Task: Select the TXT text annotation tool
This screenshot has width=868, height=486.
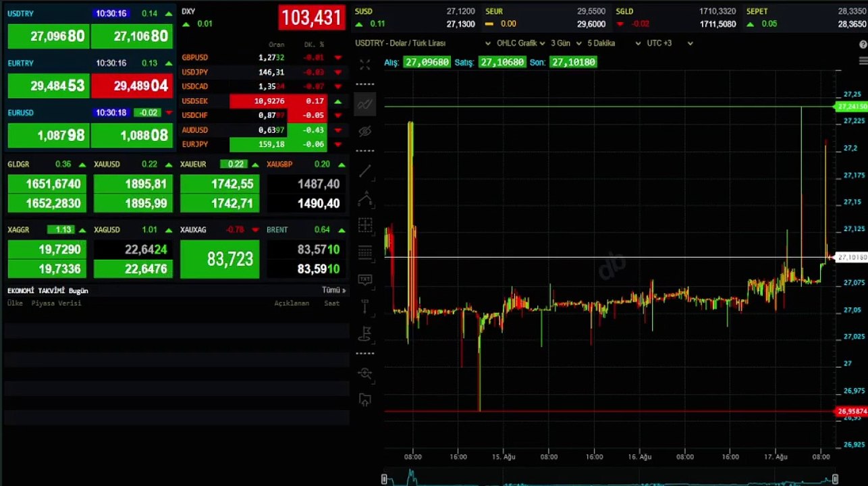Action: point(365,279)
